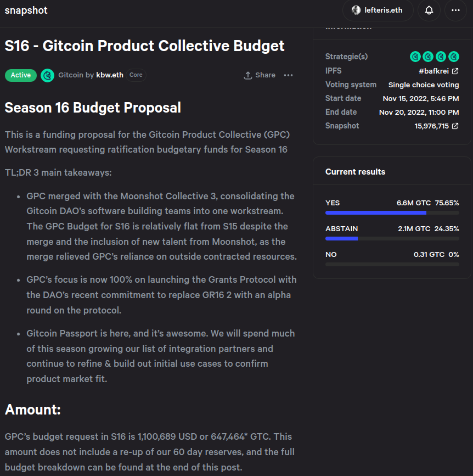Click the 'Single choice voting' value
This screenshot has width=473, height=476.
click(x=424, y=85)
